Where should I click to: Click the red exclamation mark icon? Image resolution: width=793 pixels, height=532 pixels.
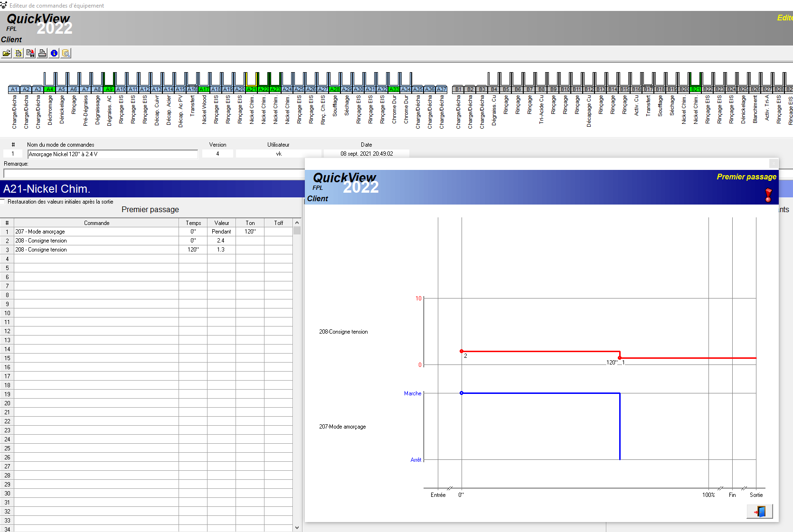point(768,195)
